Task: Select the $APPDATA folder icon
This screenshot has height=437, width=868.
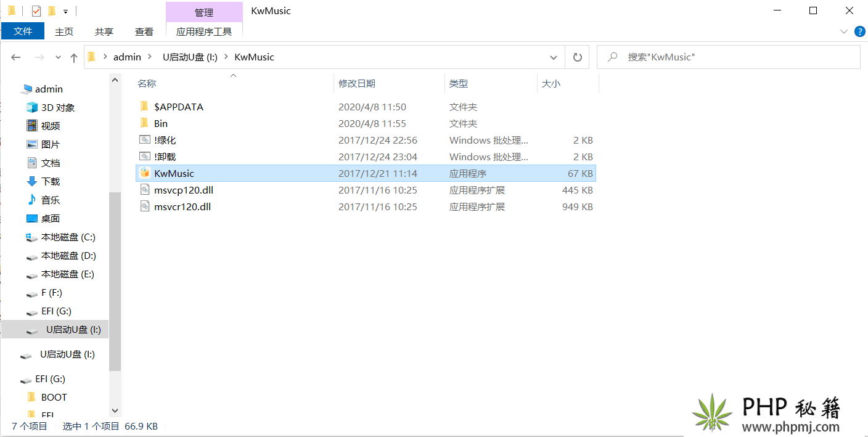Action: pyautogui.click(x=144, y=107)
